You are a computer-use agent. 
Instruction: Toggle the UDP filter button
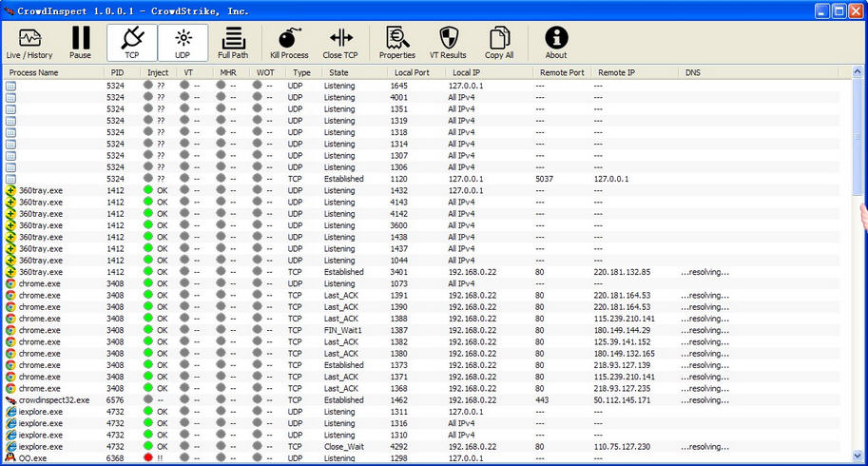(183, 44)
